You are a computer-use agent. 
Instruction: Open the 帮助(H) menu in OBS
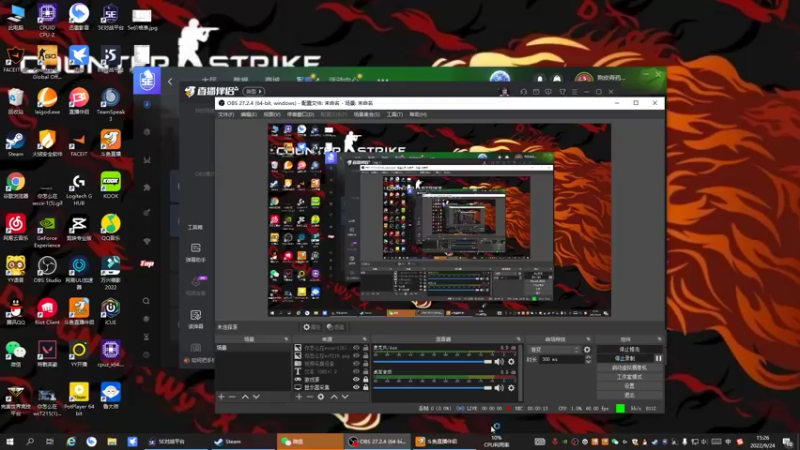click(x=418, y=115)
